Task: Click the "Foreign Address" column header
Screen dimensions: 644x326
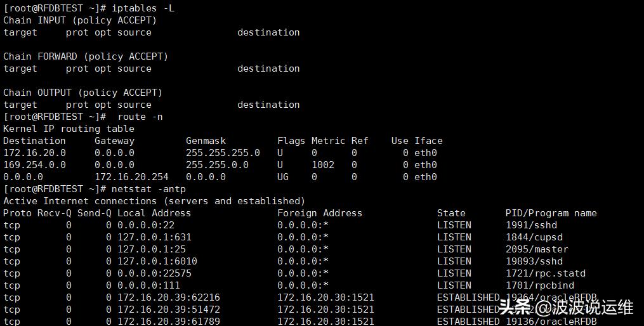Action: pos(320,213)
